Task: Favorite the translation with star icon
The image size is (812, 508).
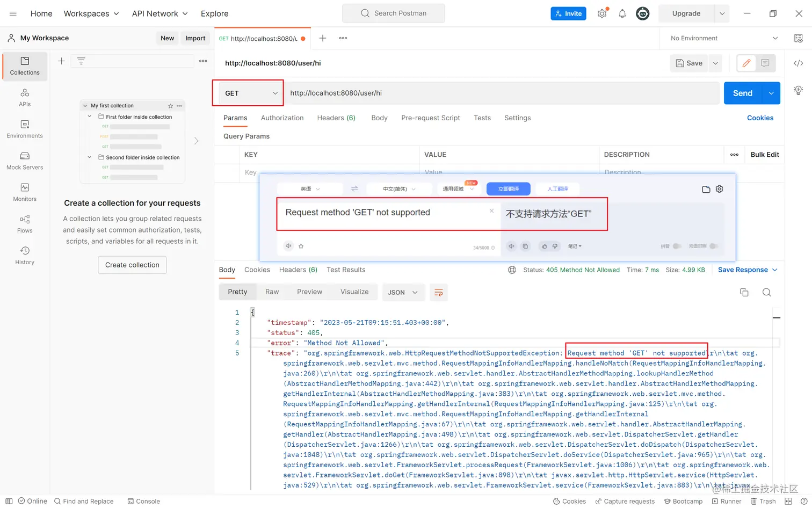Action: click(301, 246)
